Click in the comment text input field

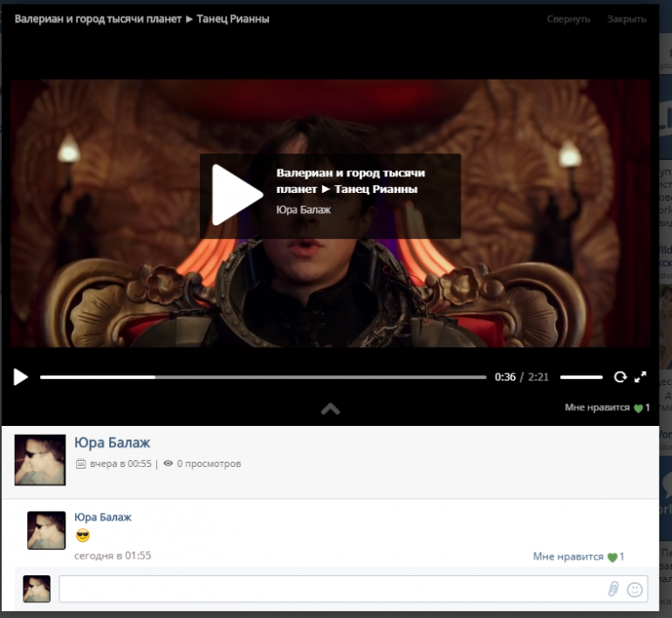[332, 589]
